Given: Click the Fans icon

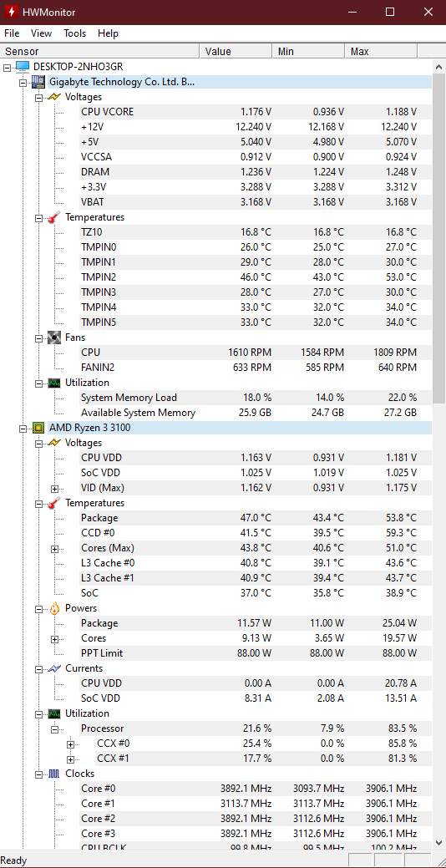Looking at the screenshot, I should pos(54,338).
